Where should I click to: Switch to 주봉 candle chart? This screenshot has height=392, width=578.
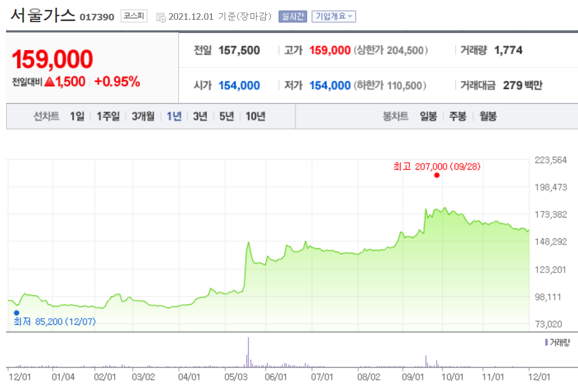pyautogui.click(x=458, y=117)
